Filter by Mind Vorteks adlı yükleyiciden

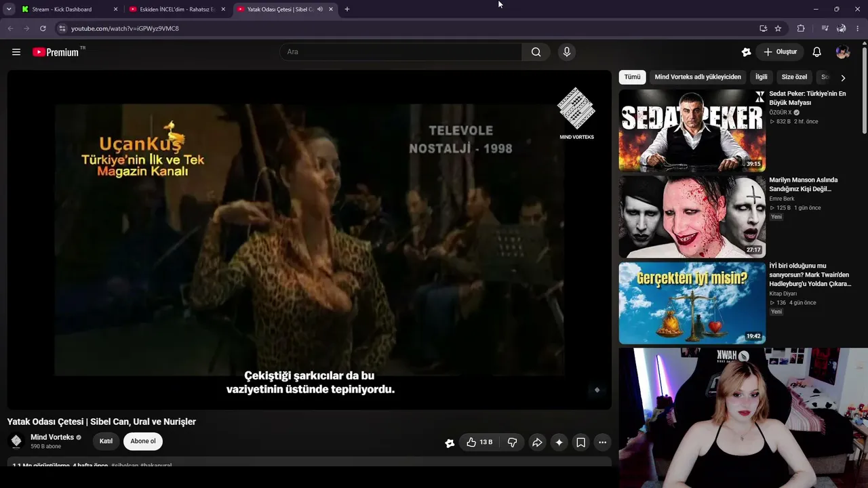coord(698,77)
